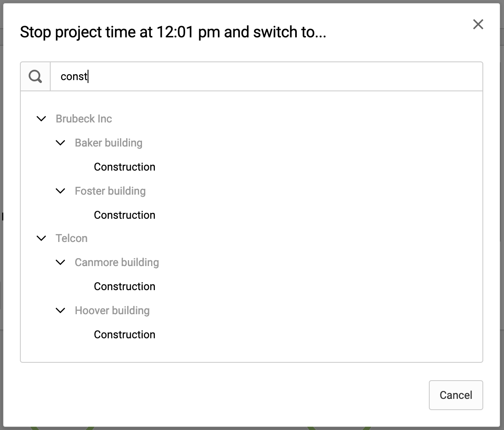This screenshot has height=430, width=504.
Task: Collapse the Telcon client
Action: coord(42,238)
